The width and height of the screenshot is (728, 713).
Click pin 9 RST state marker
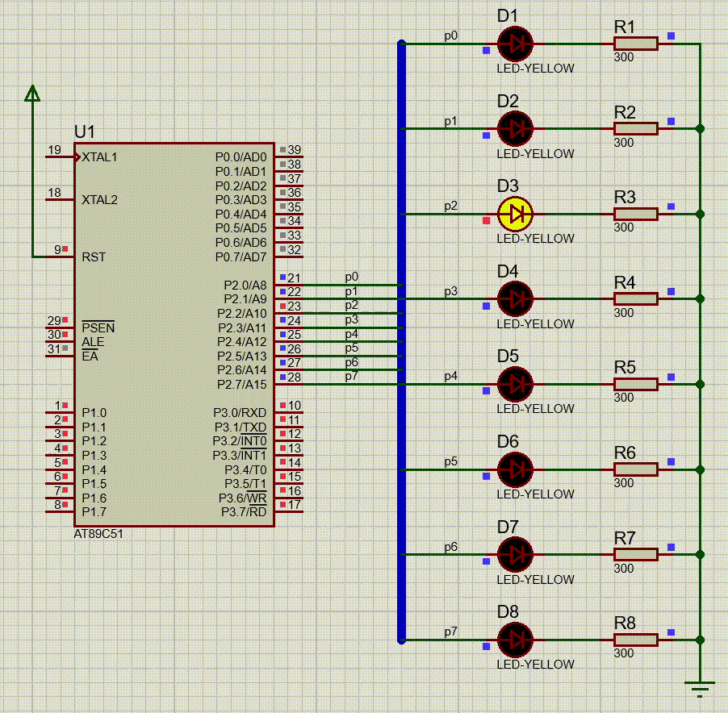coord(65,249)
